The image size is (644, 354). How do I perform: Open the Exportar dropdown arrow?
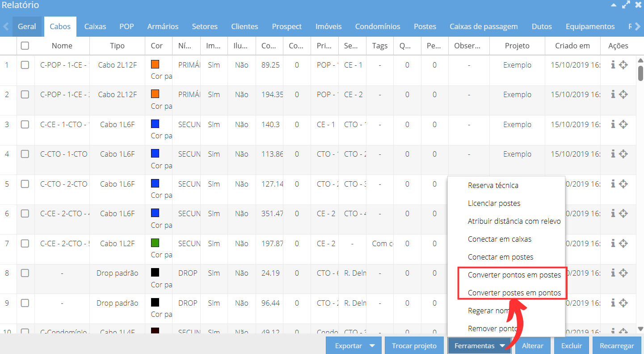pos(372,346)
